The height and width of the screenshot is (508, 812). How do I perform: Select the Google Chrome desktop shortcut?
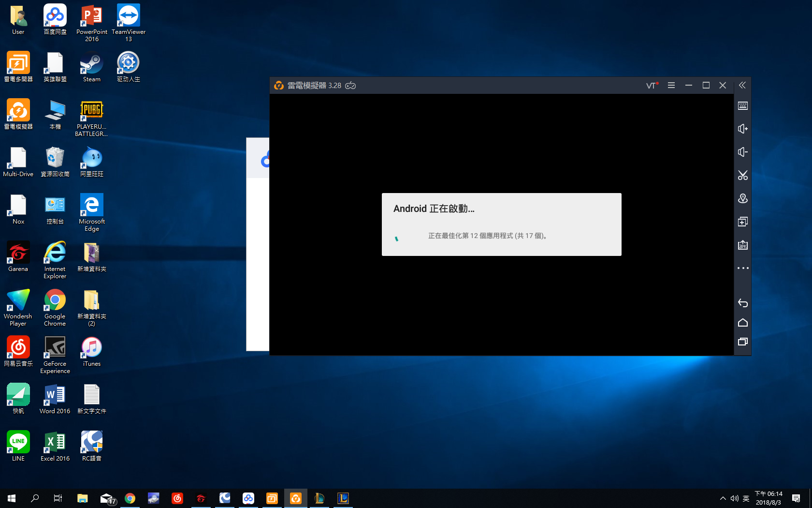coord(55,307)
